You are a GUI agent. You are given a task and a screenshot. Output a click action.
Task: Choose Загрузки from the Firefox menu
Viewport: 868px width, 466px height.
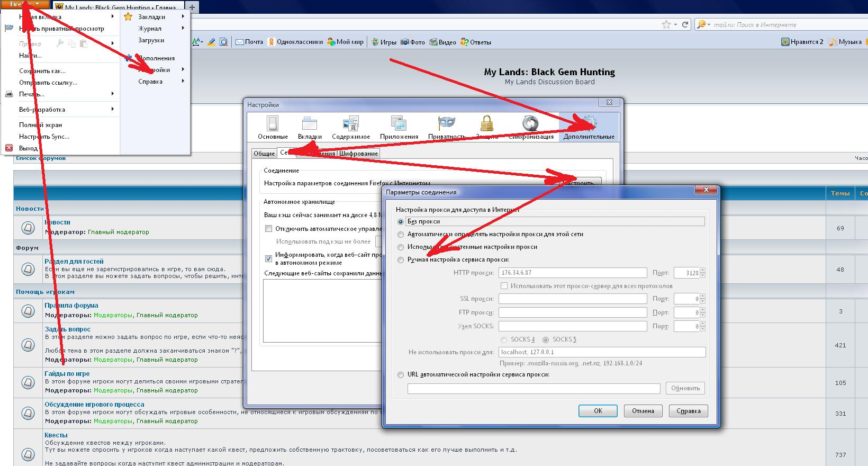tap(151, 40)
